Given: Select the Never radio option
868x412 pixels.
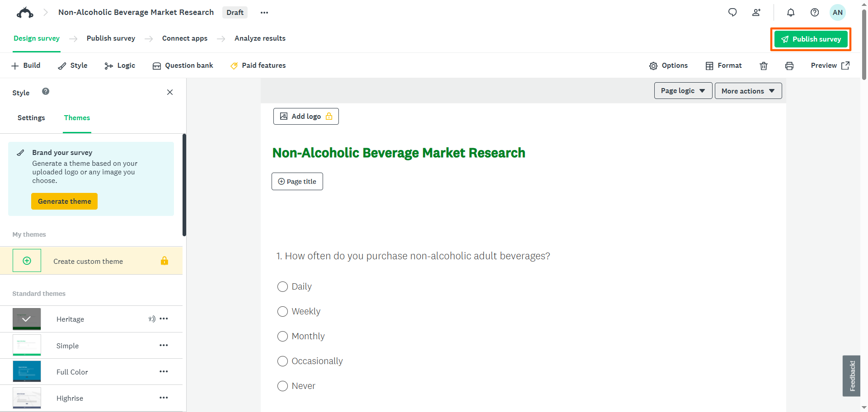Looking at the screenshot, I should (282, 386).
